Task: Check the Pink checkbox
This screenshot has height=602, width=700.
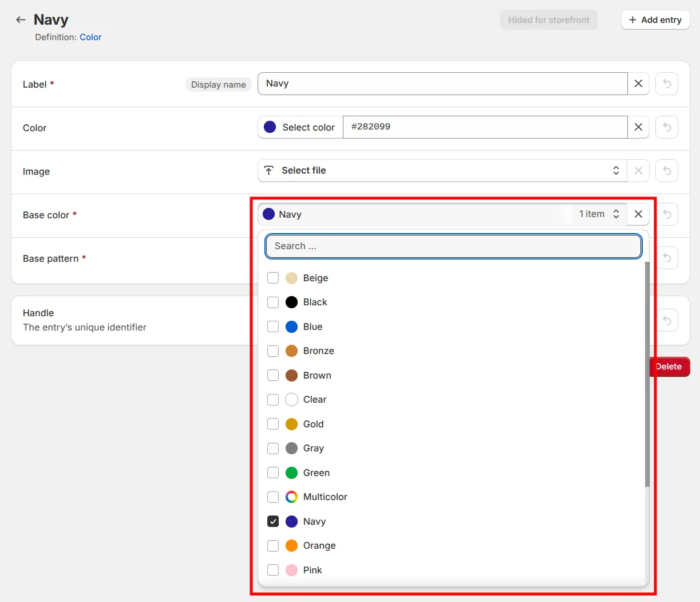Action: click(x=273, y=570)
